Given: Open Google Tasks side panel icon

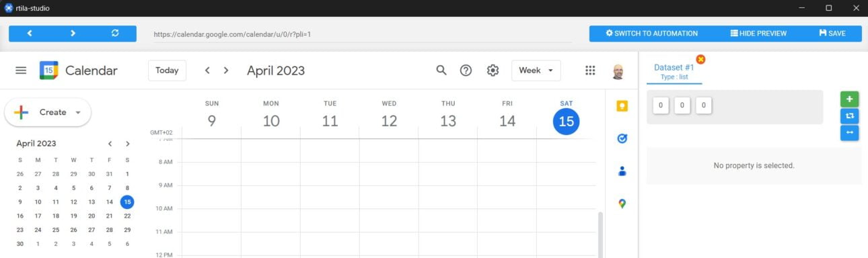Looking at the screenshot, I should (x=622, y=138).
